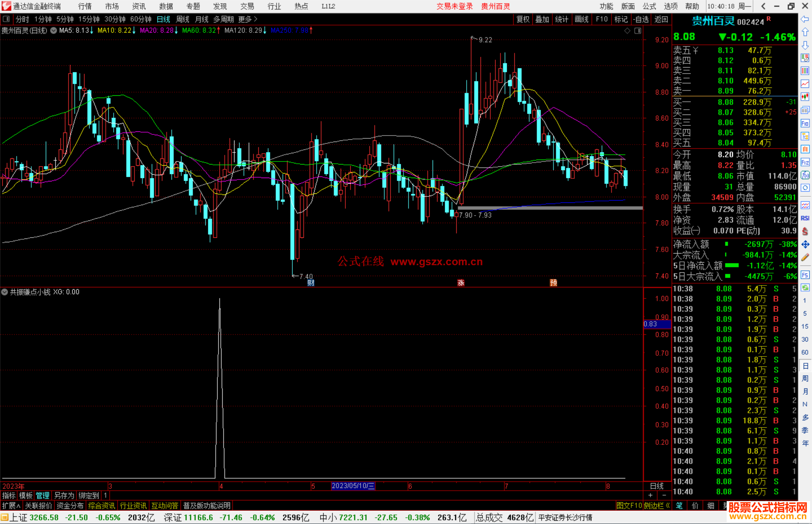Expand the 扩展 panel at bottom
The height and width of the screenshot is (524, 812).
coord(11,506)
